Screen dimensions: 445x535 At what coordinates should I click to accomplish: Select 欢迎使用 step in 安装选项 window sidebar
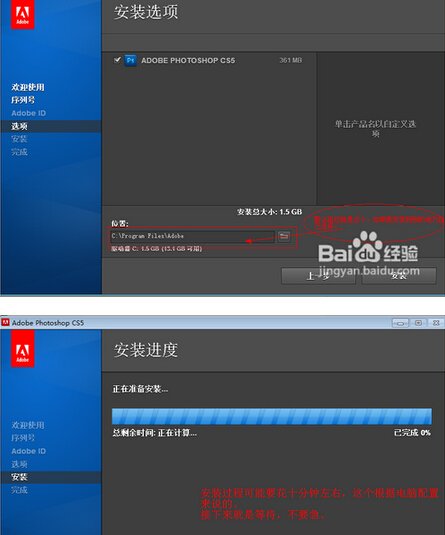tap(28, 87)
